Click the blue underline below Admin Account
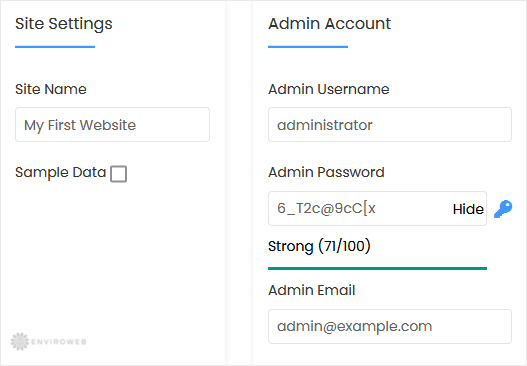Screen dimensions: 527x366 [308, 47]
